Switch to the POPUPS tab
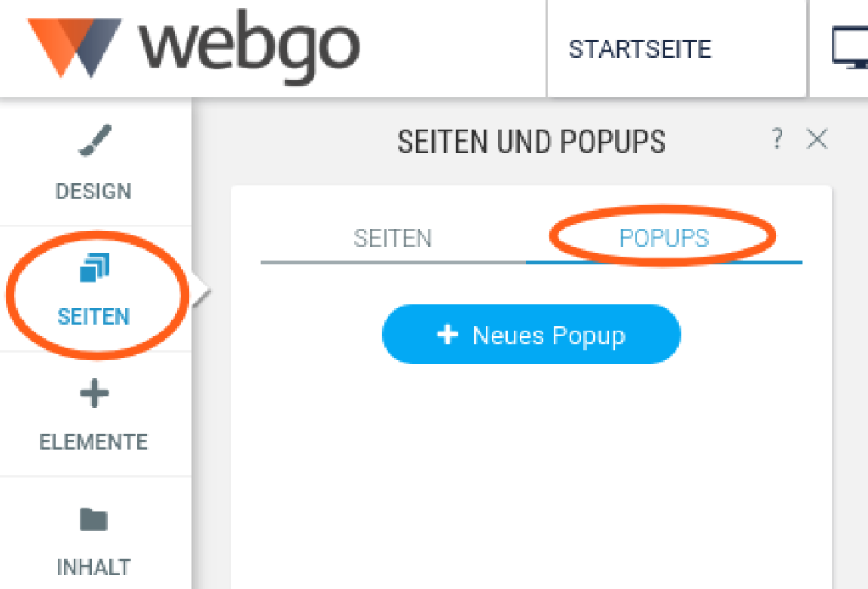Screen dimensions: 868x589 point(664,239)
